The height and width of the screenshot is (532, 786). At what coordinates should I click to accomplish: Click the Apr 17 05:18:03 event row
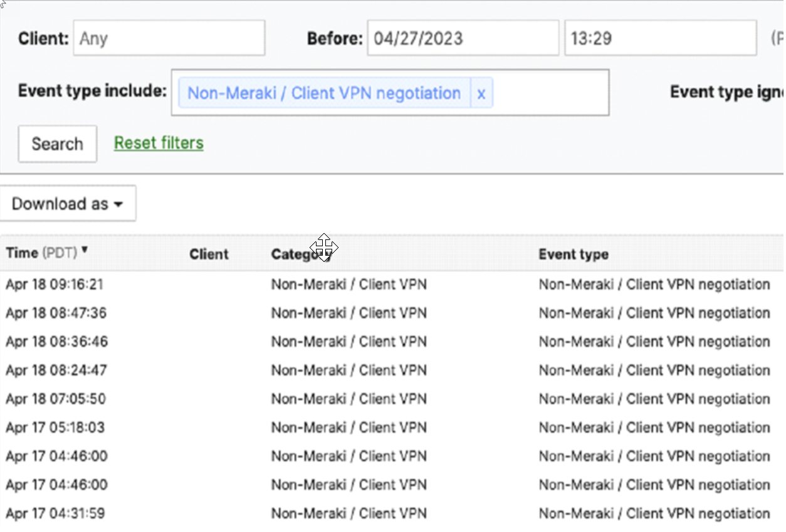coord(55,428)
